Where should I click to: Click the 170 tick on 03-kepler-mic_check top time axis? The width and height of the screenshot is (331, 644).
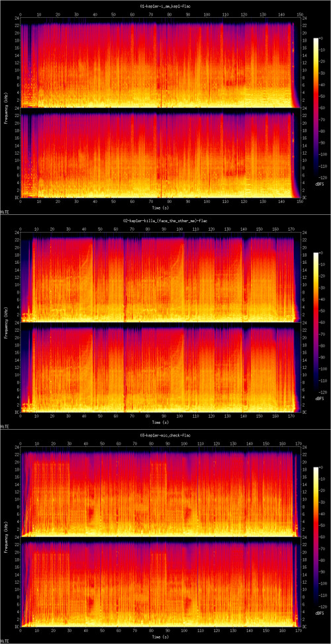pyautogui.click(x=298, y=444)
